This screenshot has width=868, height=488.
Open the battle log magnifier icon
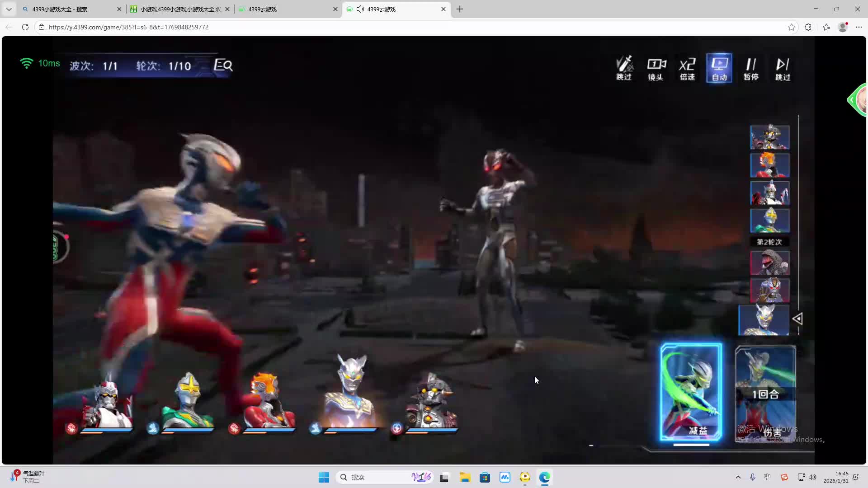click(223, 66)
